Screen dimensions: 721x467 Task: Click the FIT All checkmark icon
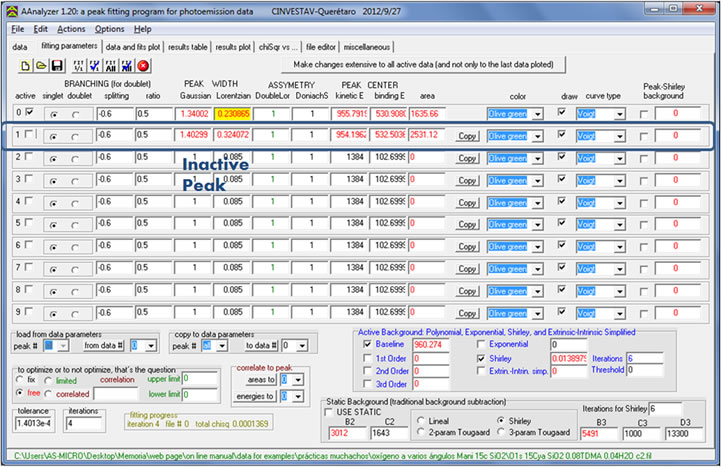click(x=127, y=65)
